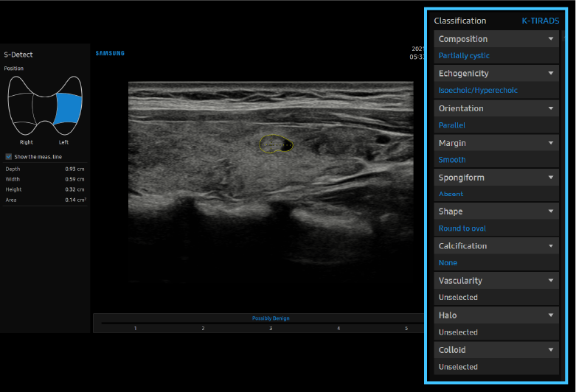
Task: Expand the Orientation dropdown
Action: tap(496, 108)
